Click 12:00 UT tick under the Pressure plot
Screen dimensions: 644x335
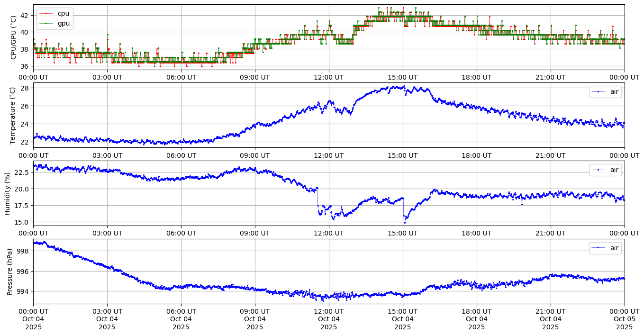click(328, 311)
